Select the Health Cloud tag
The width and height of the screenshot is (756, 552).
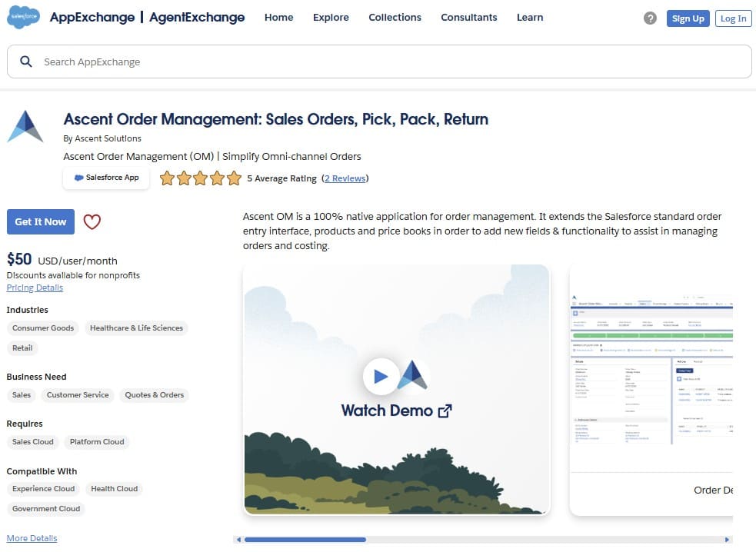click(x=115, y=489)
